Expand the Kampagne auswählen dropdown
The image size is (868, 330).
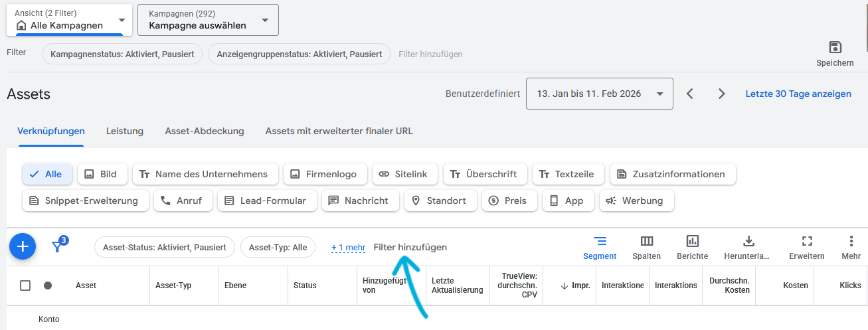pyautogui.click(x=208, y=20)
